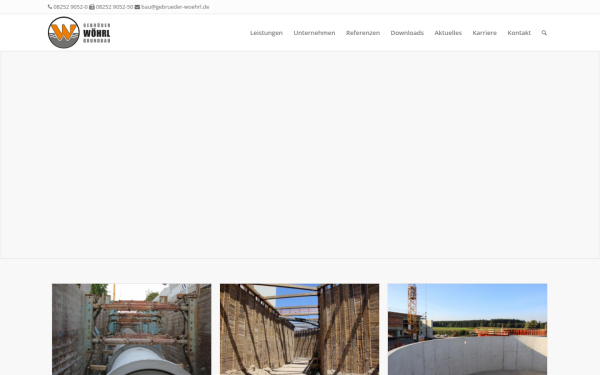Go to the Referenzen page
The image size is (600, 375).
tap(363, 33)
